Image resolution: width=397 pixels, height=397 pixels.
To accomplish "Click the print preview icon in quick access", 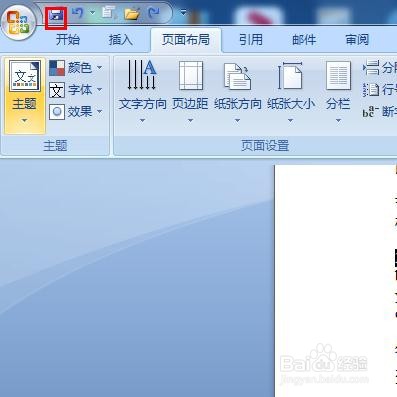I will click(108, 13).
